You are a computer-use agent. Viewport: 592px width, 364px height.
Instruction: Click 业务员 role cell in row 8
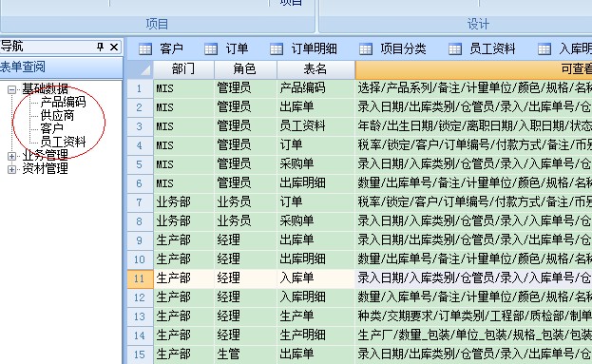tap(245, 221)
